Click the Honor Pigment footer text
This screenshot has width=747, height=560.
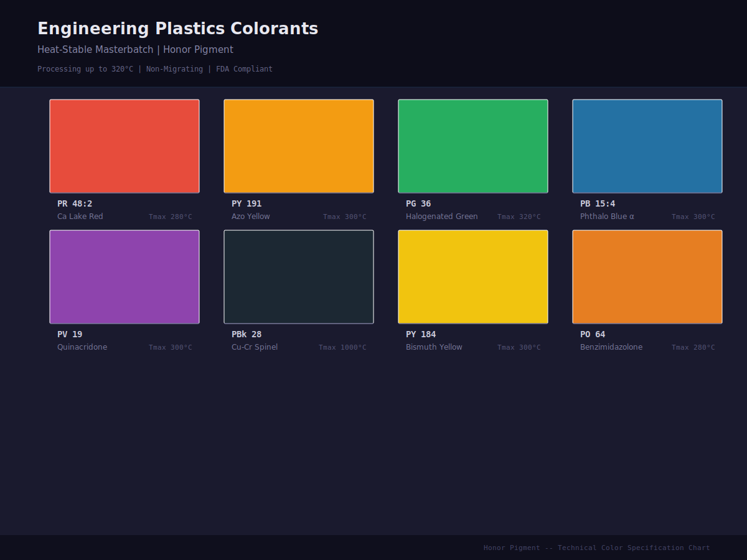596,548
